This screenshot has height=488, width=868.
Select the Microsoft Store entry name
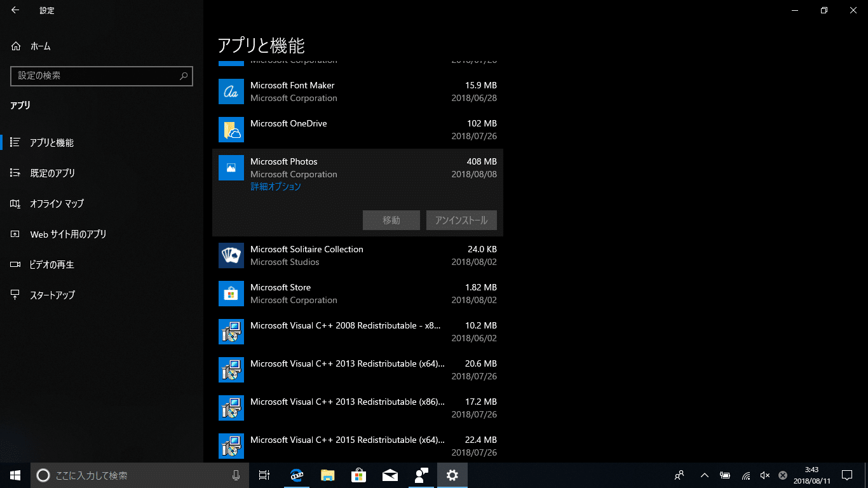tap(280, 287)
